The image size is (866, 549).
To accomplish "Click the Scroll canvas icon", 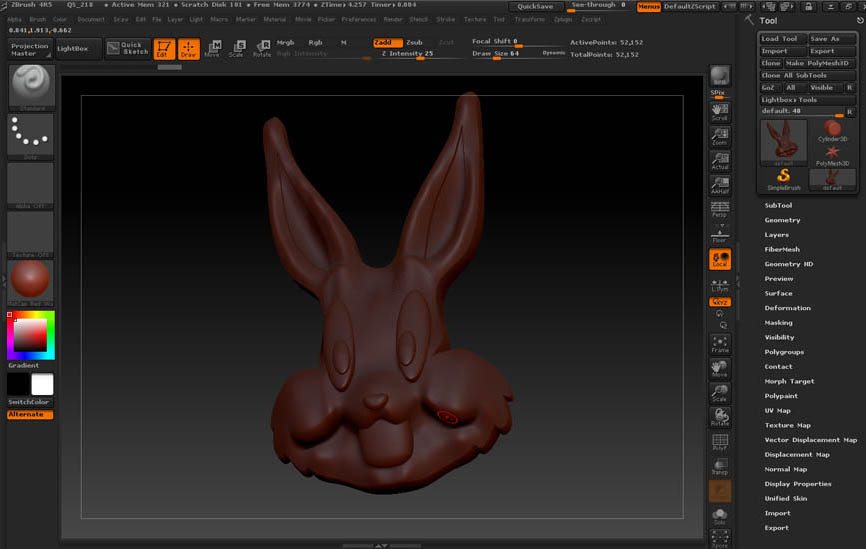I will tap(720, 112).
